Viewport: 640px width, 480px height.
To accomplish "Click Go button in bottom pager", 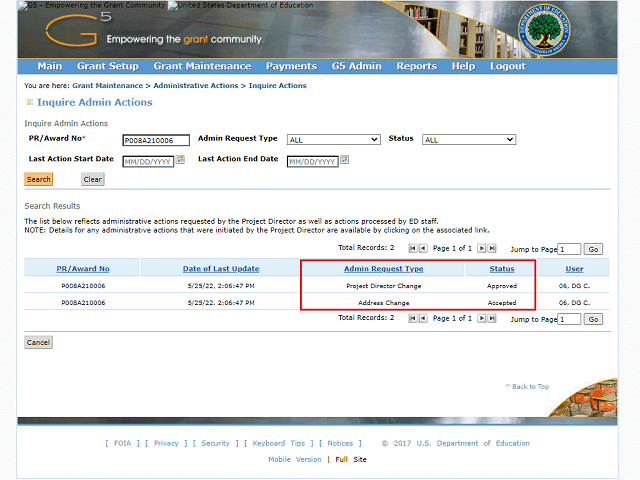I will (593, 319).
